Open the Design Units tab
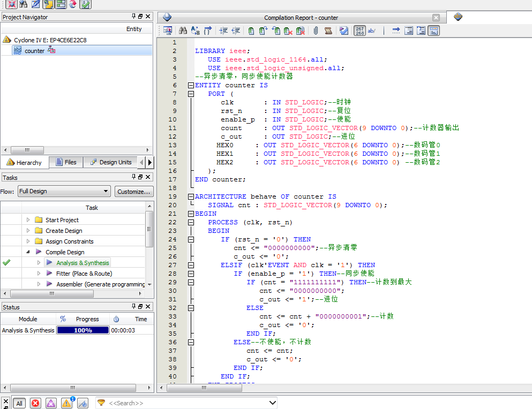This screenshot has height=409, width=532. (x=110, y=162)
